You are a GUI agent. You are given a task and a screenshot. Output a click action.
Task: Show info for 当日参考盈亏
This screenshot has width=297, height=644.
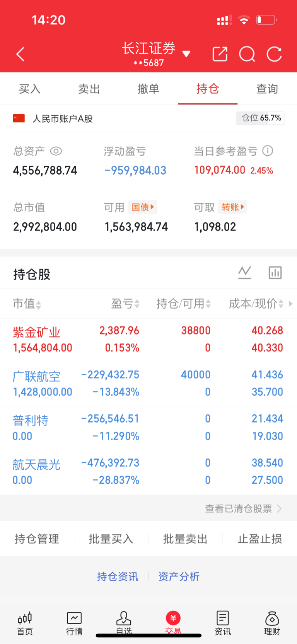click(x=268, y=151)
